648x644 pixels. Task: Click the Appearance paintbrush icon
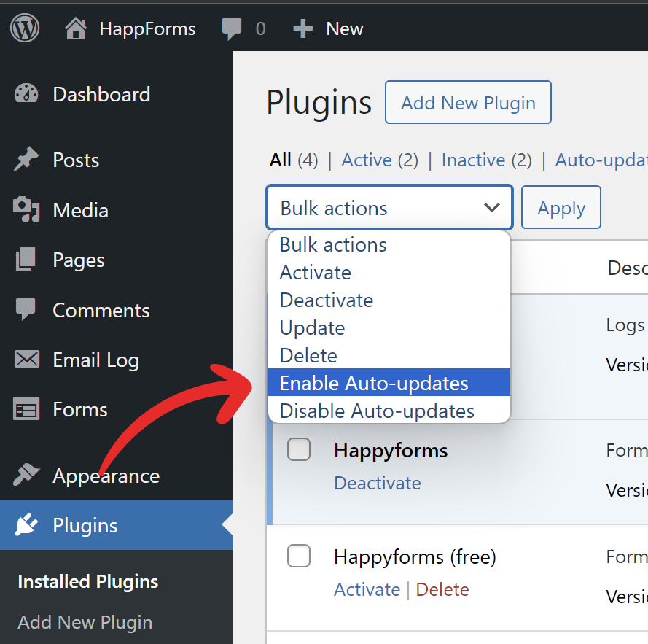(26, 475)
